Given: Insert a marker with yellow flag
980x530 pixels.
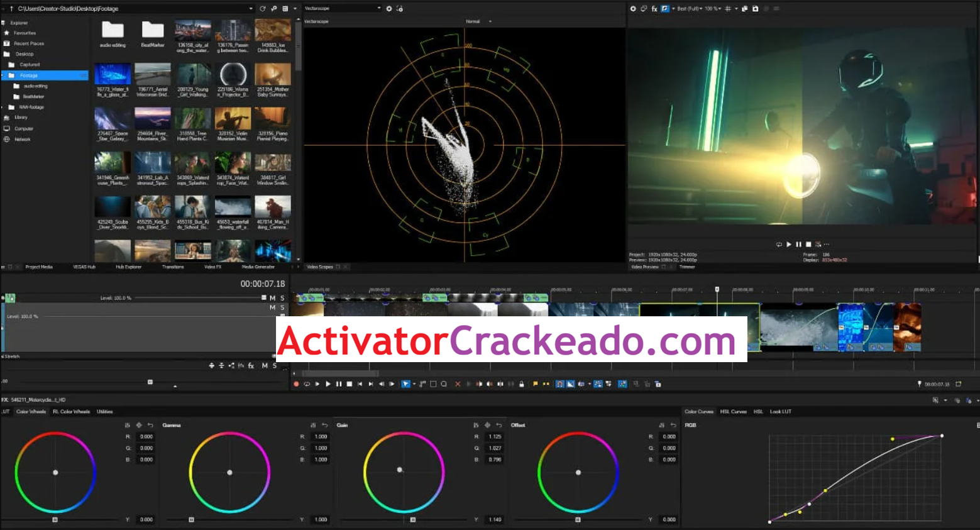Looking at the screenshot, I should click(x=535, y=384).
